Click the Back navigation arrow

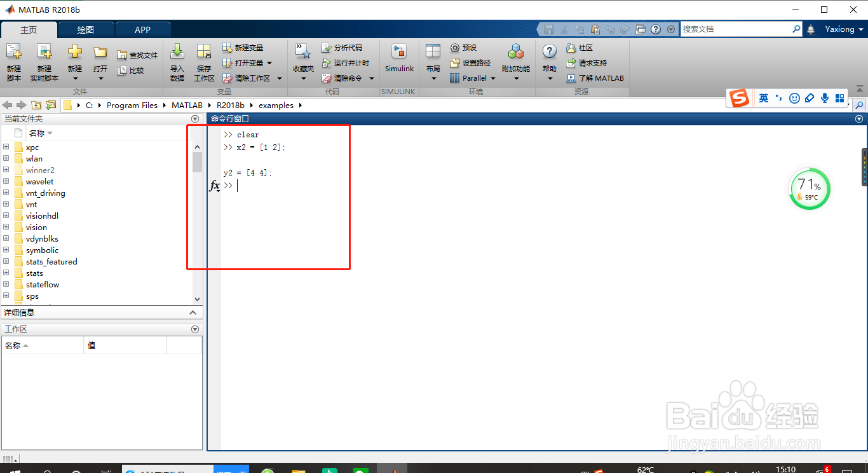point(8,105)
